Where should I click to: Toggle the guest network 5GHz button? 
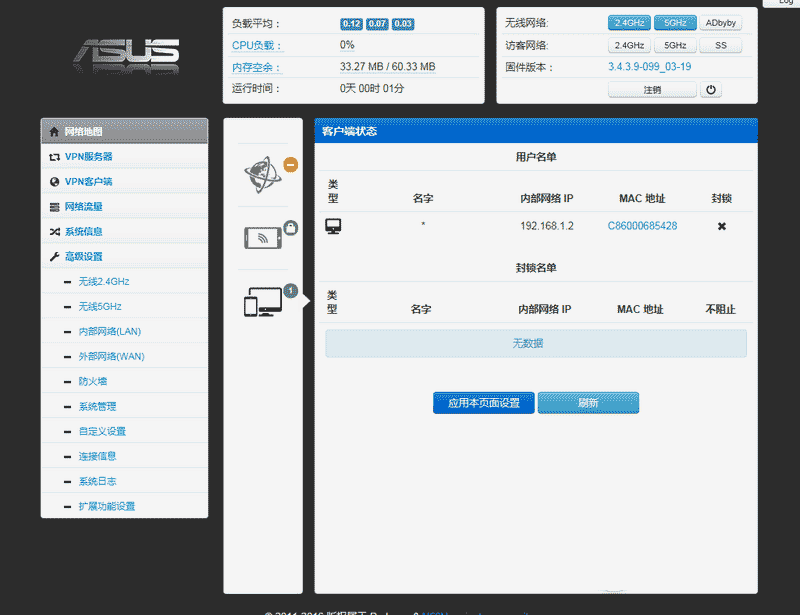click(675, 45)
